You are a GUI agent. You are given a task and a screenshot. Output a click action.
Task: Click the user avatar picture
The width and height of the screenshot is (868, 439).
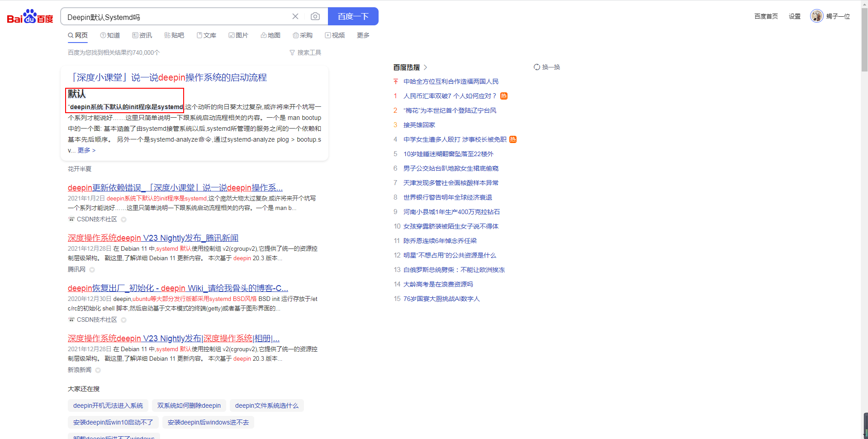816,16
